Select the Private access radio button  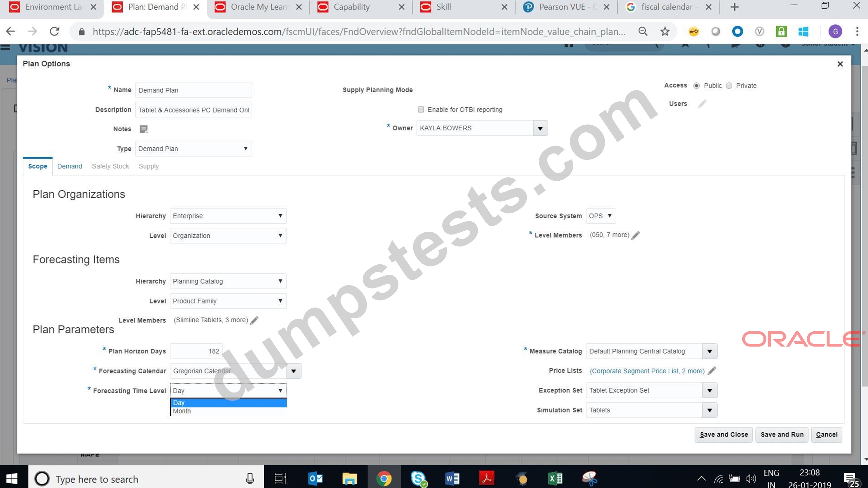(x=729, y=86)
